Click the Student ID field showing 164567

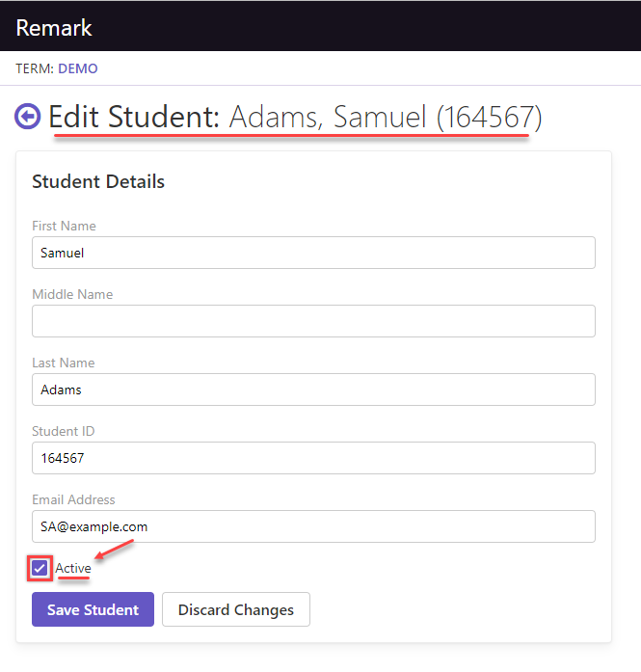pyautogui.click(x=313, y=458)
